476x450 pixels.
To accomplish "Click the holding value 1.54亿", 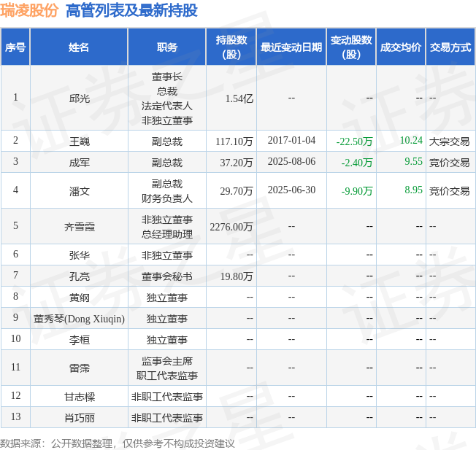I will pos(239,98).
